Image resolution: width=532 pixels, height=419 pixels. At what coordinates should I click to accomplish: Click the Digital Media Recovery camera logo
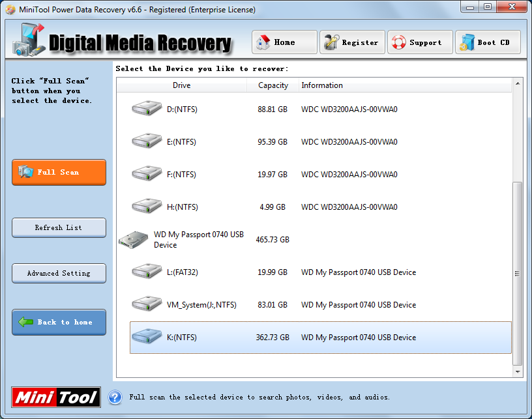point(29,40)
